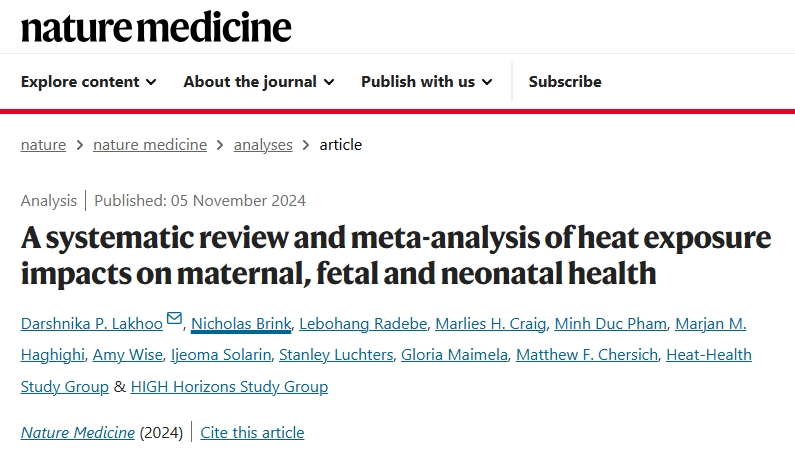This screenshot has width=795, height=457.
Task: Open nature medicine breadcrumb link
Action: tap(150, 145)
